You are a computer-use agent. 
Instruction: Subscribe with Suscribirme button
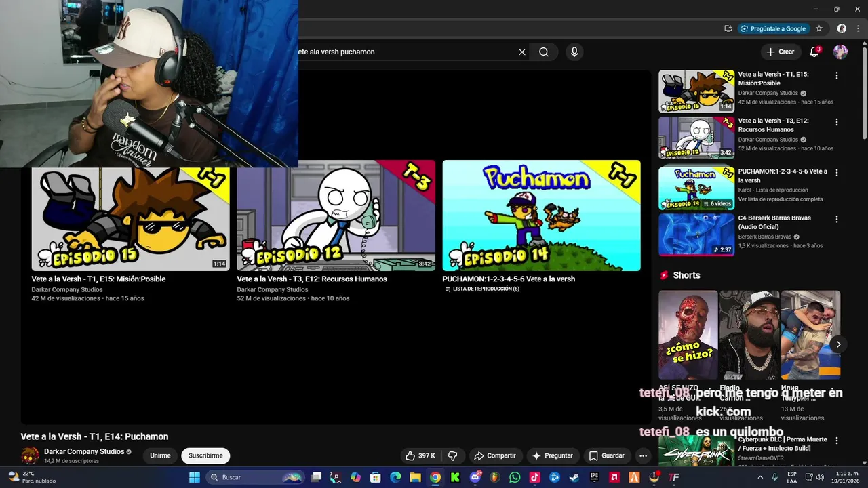205,455
